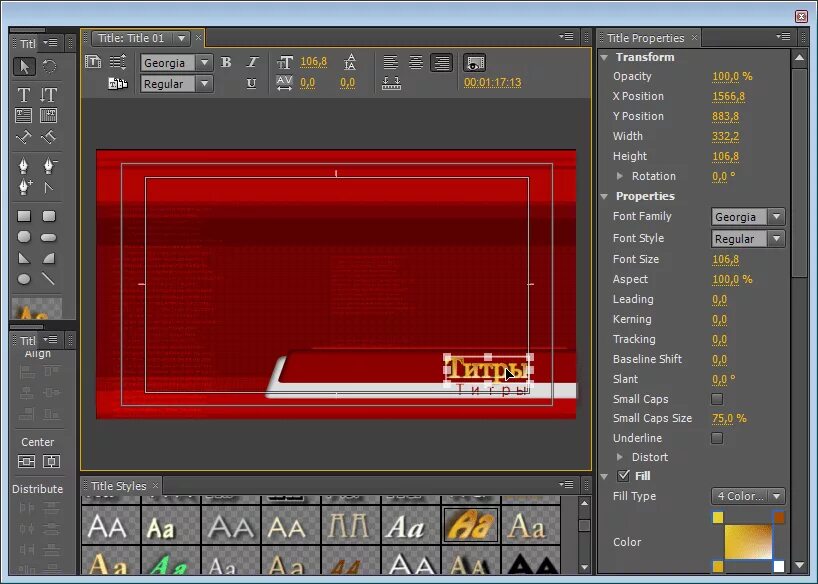This screenshot has width=818, height=584.
Task: Open the Font Family dropdown in Properties
Action: pos(748,217)
